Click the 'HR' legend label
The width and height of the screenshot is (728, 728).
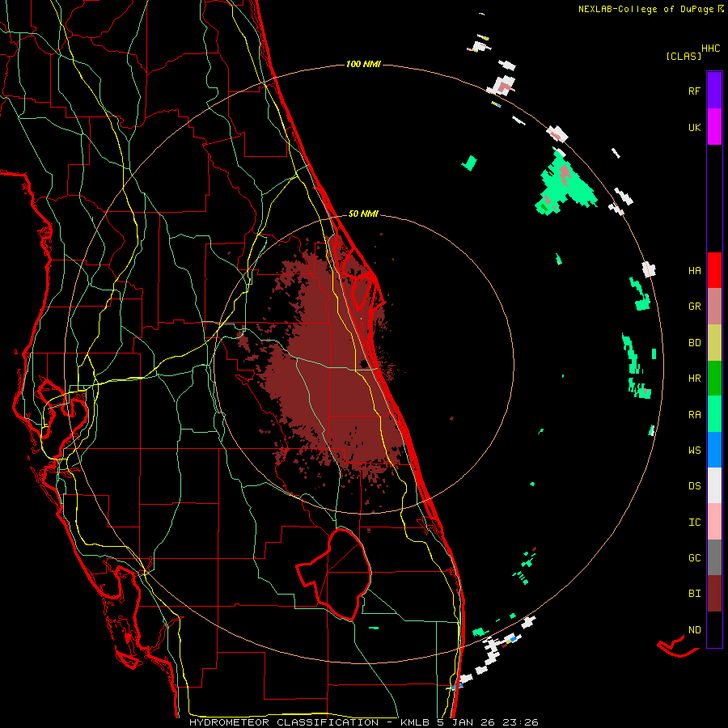694,379
